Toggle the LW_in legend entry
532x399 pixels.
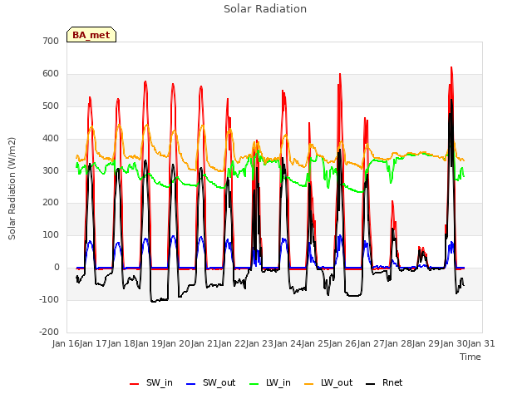click(x=270, y=382)
